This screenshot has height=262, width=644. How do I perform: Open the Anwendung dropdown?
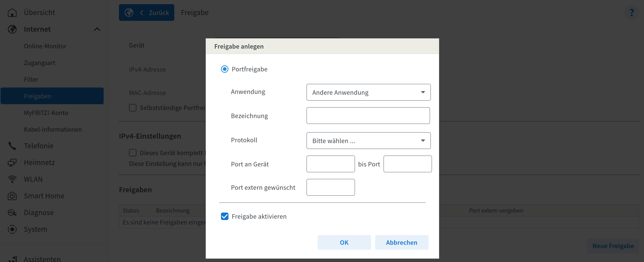368,92
